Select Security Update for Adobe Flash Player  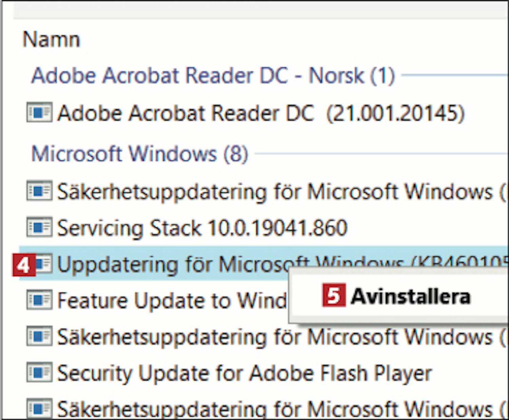click(244, 373)
